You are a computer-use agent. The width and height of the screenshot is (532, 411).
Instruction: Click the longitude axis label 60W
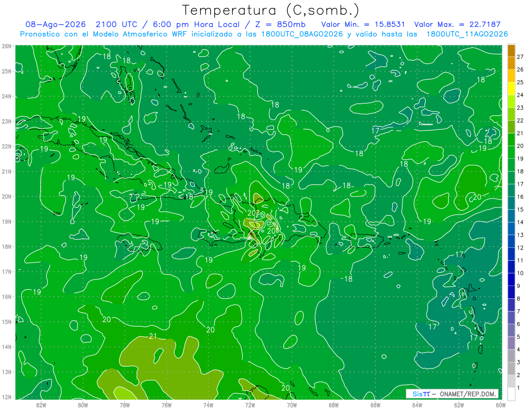click(x=501, y=405)
